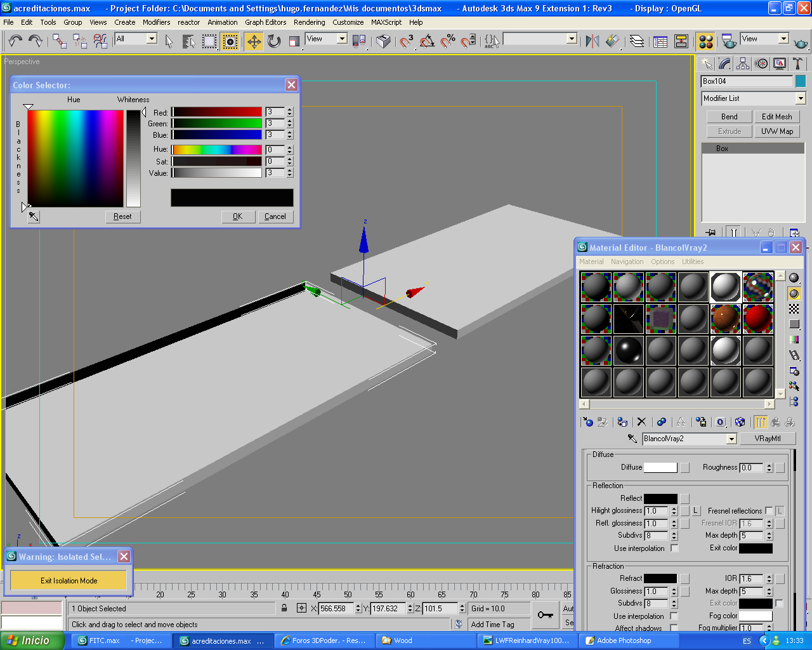This screenshot has height=650, width=812.
Task: Toggle the Angle Snap button
Action: coord(428,41)
